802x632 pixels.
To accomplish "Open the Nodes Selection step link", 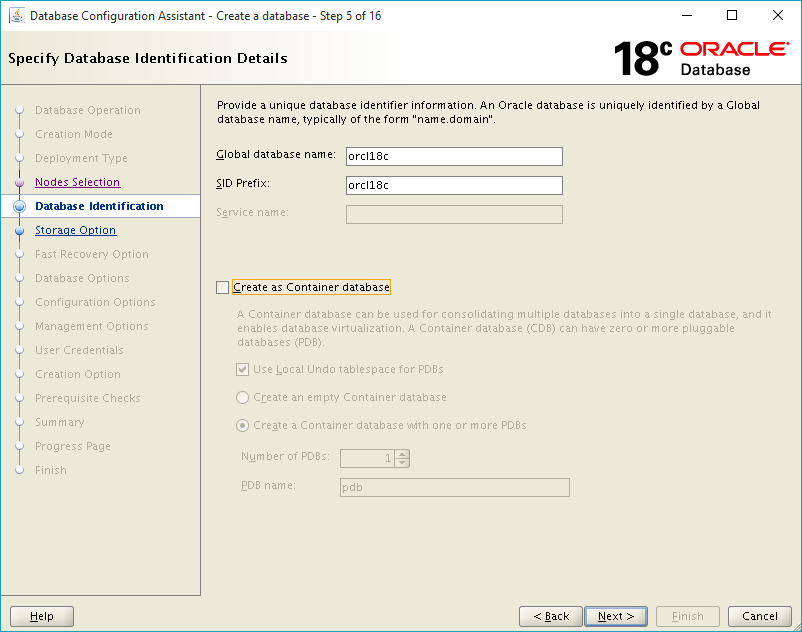I will (x=77, y=182).
